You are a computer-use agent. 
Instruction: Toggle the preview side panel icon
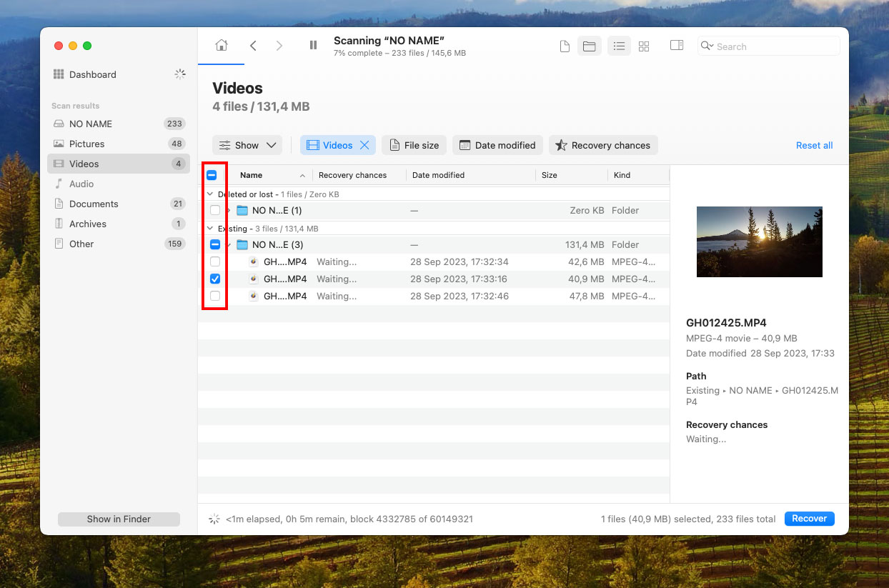tap(676, 46)
